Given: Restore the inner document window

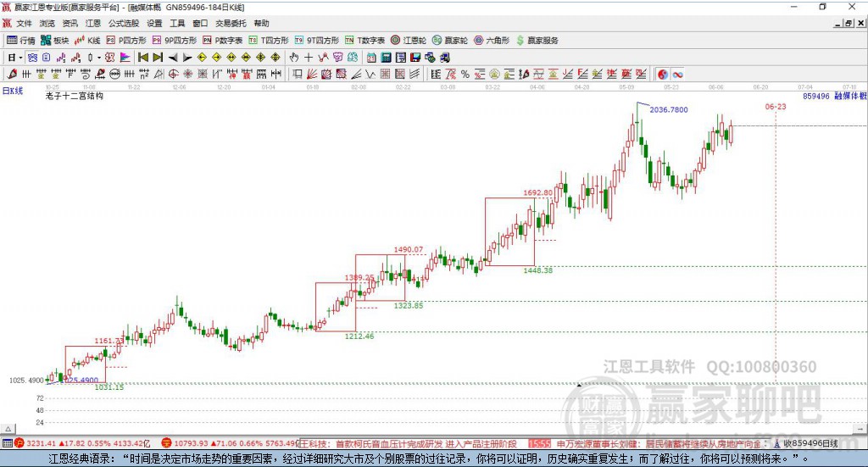Looking at the screenshot, I should click(x=849, y=23).
